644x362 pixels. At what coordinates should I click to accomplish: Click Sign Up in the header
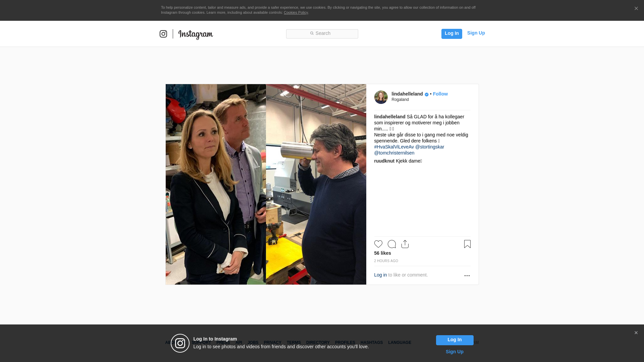(476, 33)
